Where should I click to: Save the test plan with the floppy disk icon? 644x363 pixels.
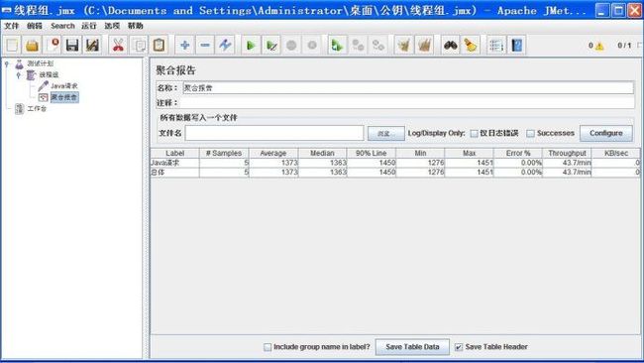pyautogui.click(x=72, y=46)
